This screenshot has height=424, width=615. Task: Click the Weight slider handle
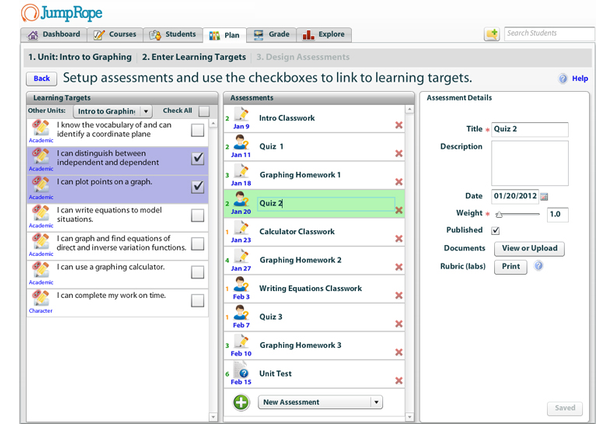(499, 214)
